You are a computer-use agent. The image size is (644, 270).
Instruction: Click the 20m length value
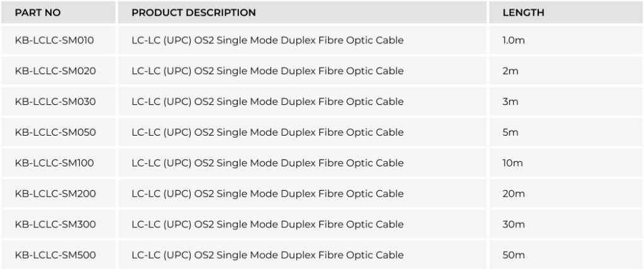point(513,194)
